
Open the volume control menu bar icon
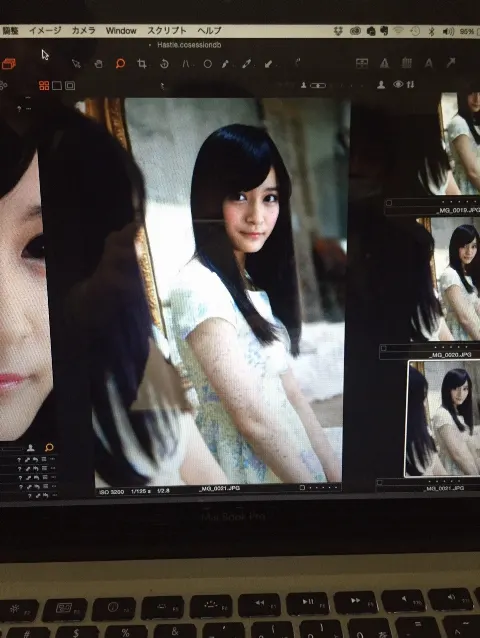[448, 31]
